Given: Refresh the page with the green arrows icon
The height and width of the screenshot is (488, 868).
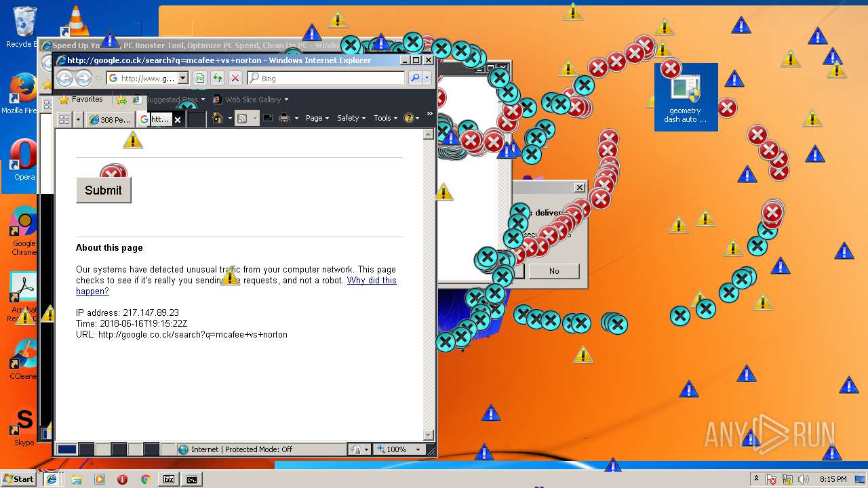Looking at the screenshot, I should 218,79.
